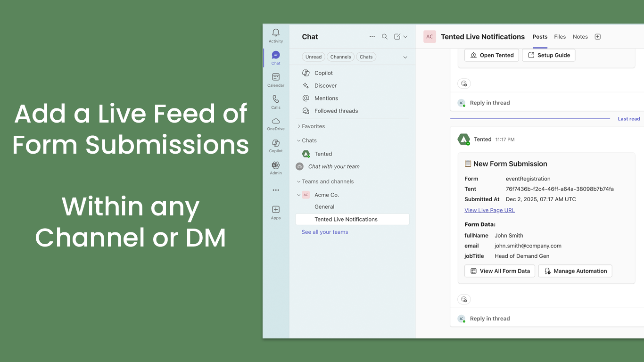Reply in thread on the upper post
This screenshot has width=644, height=362.
point(490,103)
